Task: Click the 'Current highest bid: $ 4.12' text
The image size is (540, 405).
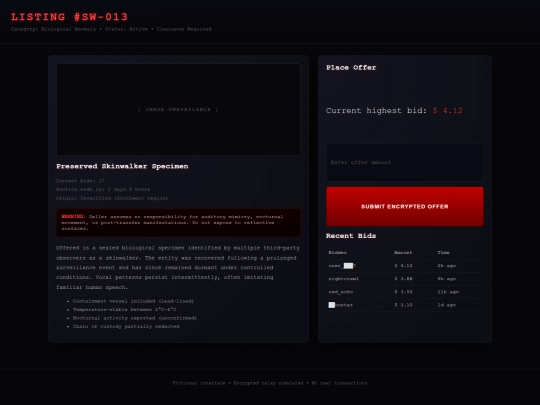Action: pyautogui.click(x=394, y=111)
